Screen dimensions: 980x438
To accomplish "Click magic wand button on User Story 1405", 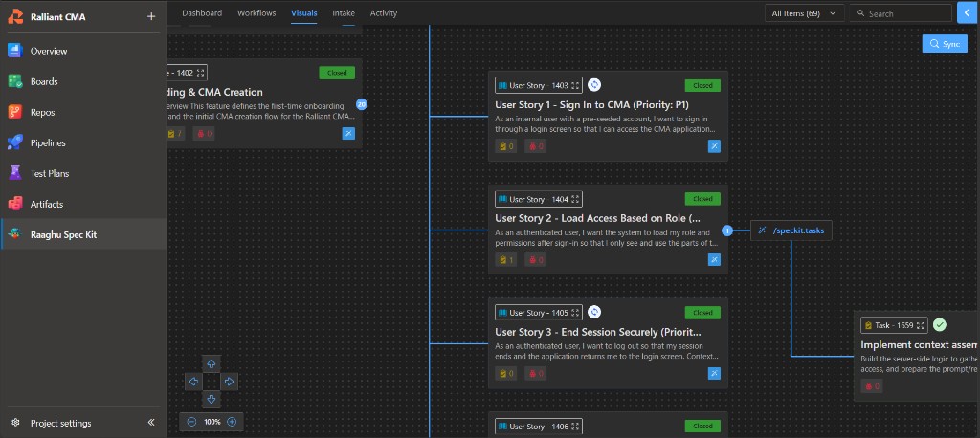I will pos(714,374).
